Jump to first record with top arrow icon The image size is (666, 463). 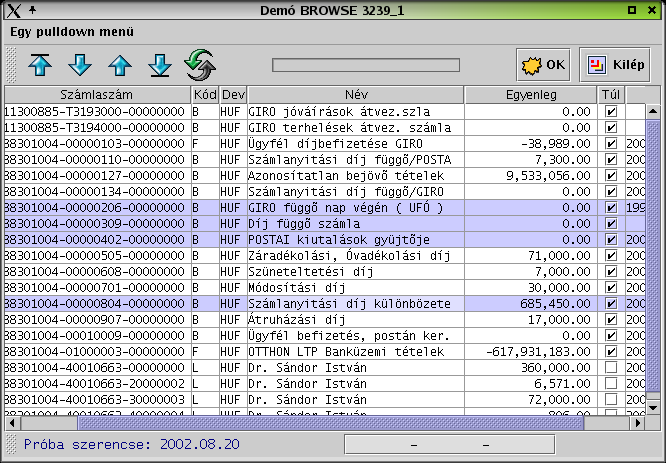[x=40, y=65]
